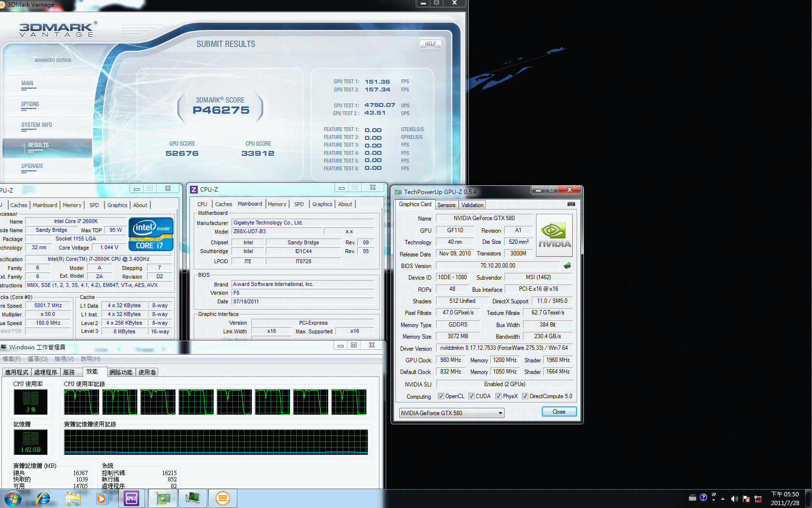The image size is (812, 508).
Task: Click Task Manager title bar icon
Action: click(x=4, y=347)
